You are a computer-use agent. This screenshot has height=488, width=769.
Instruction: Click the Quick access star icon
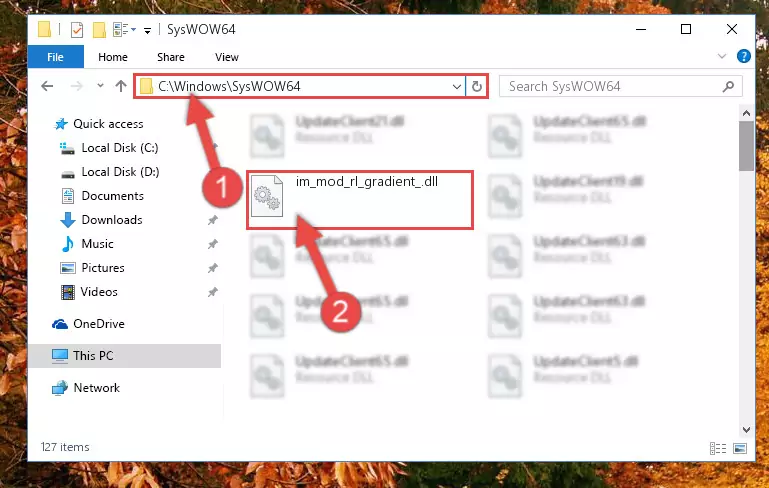pyautogui.click(x=61, y=124)
